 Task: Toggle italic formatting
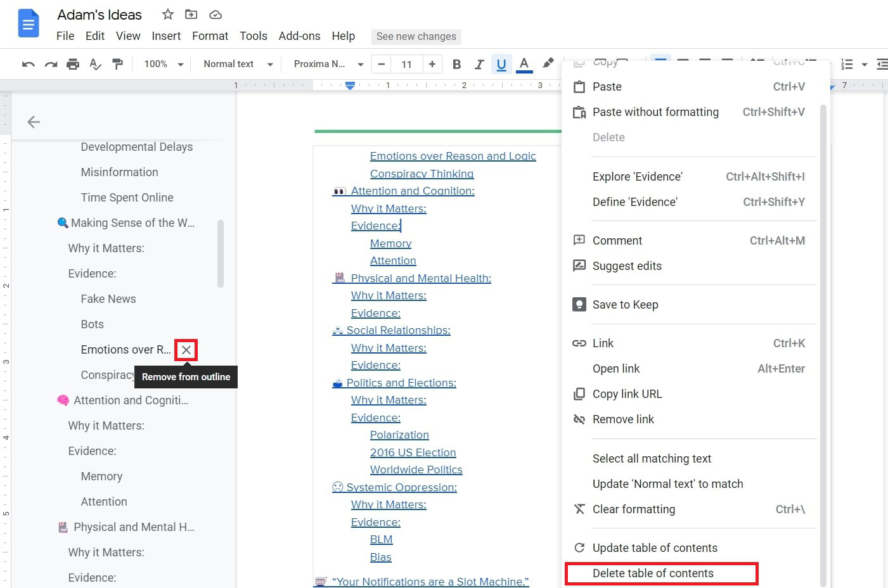coord(479,64)
